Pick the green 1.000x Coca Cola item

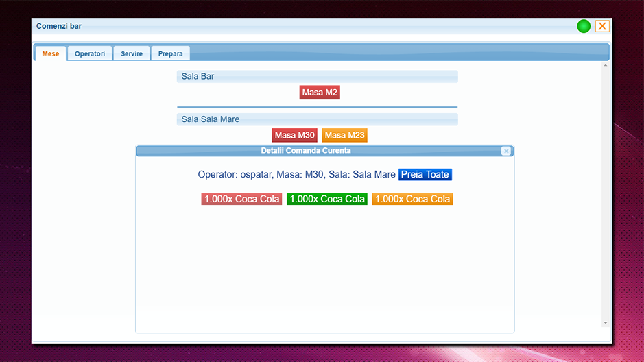327,199
